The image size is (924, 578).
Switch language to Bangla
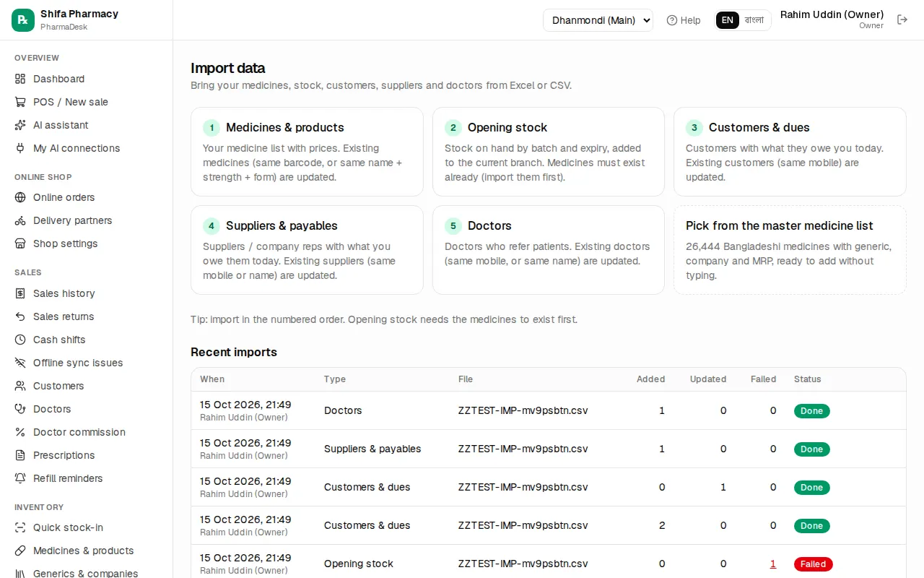(754, 20)
